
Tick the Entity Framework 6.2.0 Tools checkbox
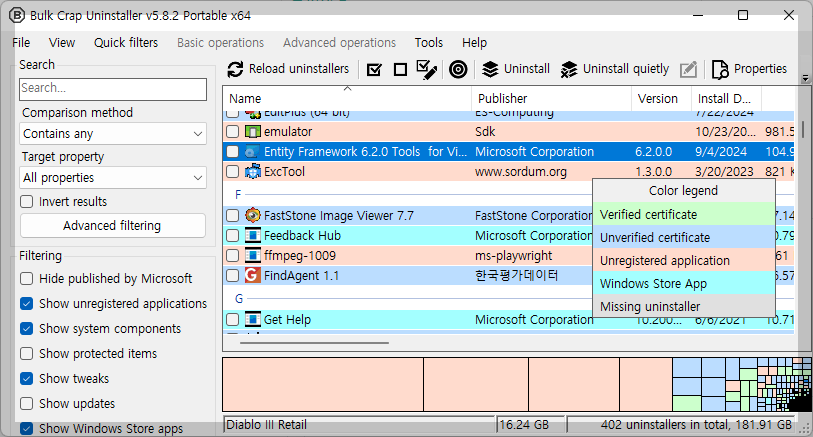click(x=233, y=152)
